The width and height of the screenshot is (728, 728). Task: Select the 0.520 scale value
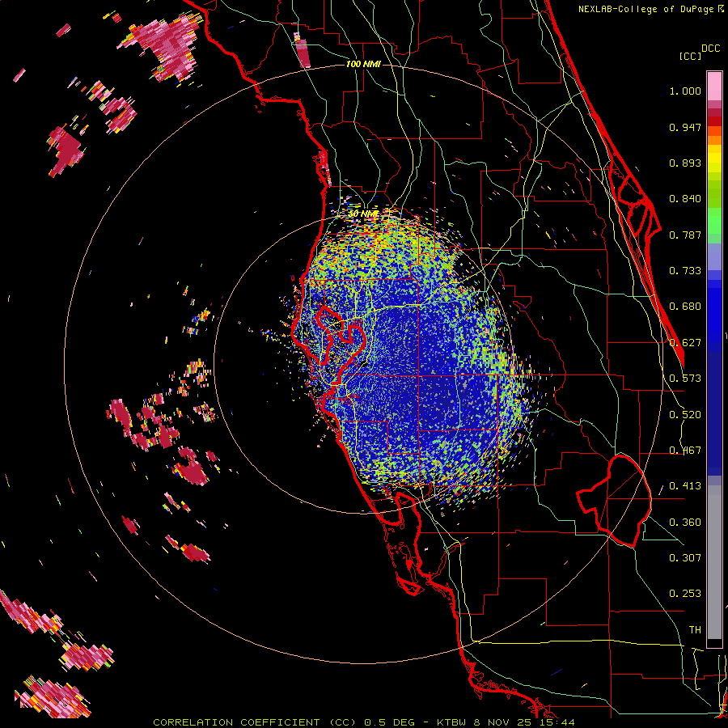click(685, 415)
